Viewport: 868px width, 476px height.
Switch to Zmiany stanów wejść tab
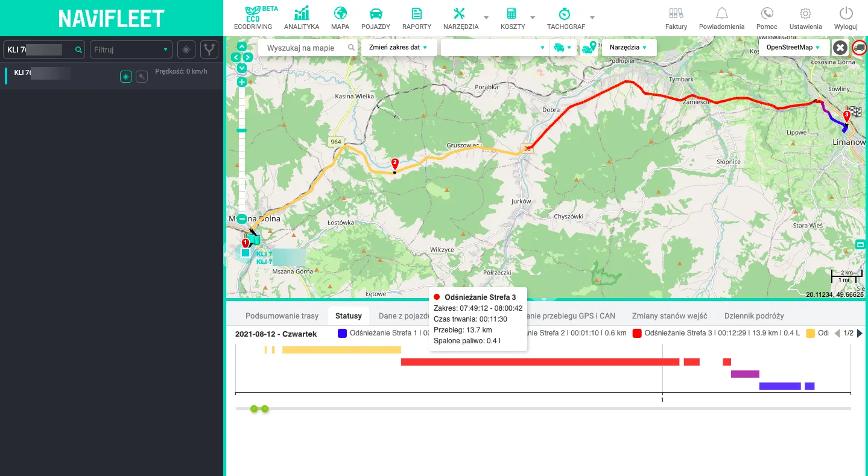(670, 316)
